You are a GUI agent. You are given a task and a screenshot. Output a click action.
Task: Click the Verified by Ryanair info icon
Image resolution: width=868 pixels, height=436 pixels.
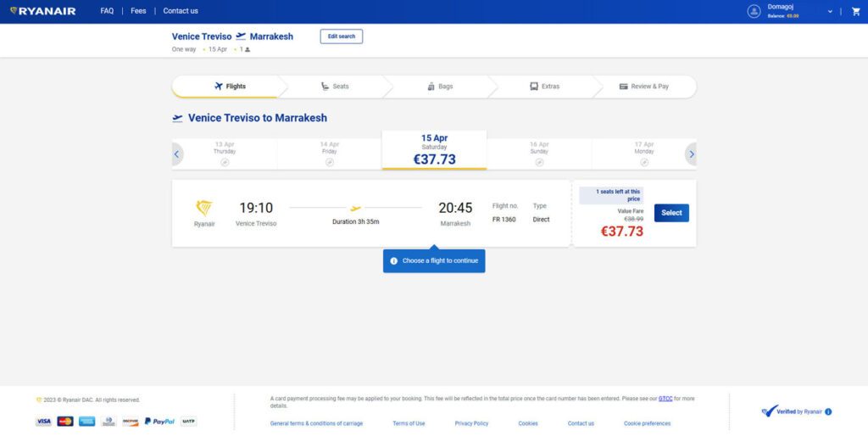click(828, 411)
